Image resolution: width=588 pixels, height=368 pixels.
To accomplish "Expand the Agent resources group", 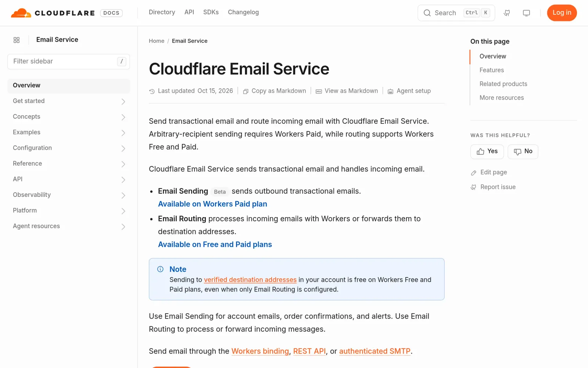I will pos(69,226).
